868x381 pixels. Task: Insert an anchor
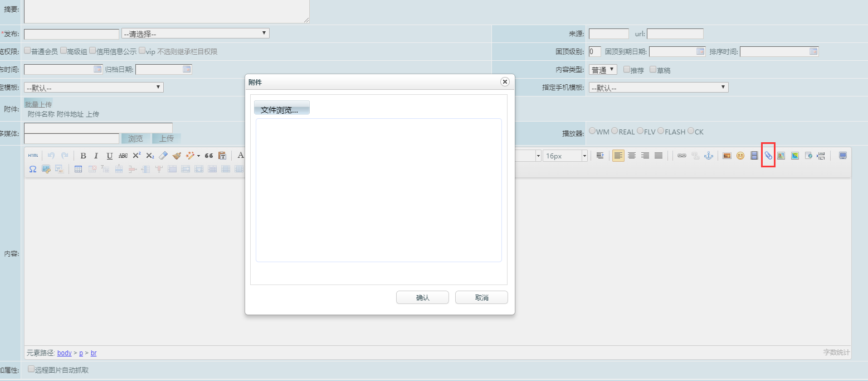[709, 156]
